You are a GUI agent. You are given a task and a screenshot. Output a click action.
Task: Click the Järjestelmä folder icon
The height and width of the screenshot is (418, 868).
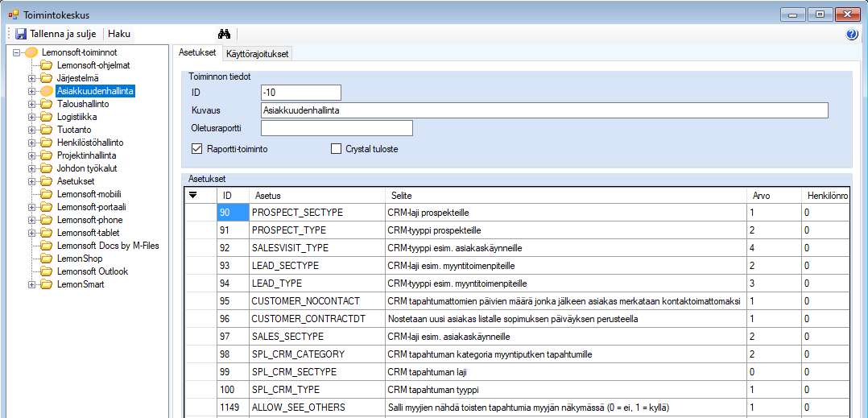[47, 78]
